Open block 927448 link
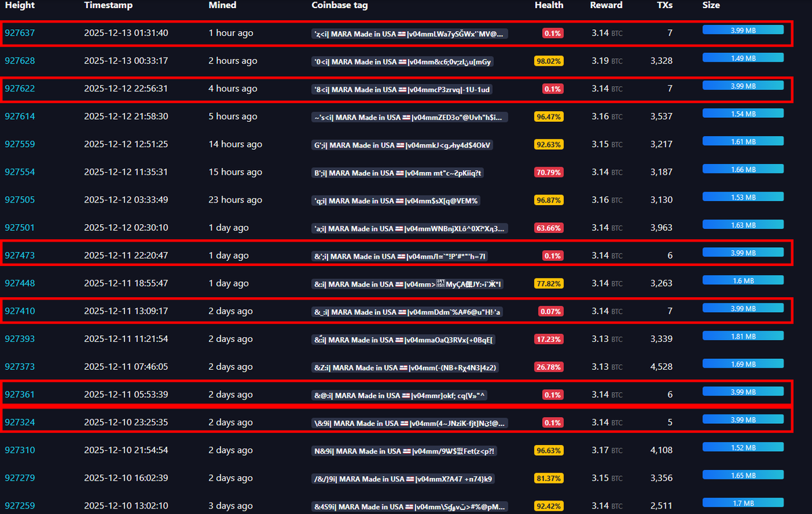The image size is (812, 514). pyautogui.click(x=20, y=283)
